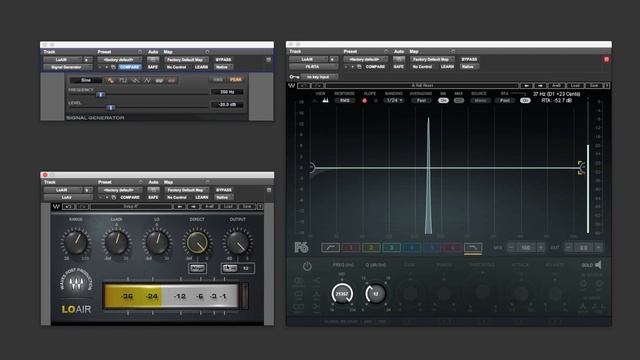Select the triangle waveform icon in Signal Generator

147,80
